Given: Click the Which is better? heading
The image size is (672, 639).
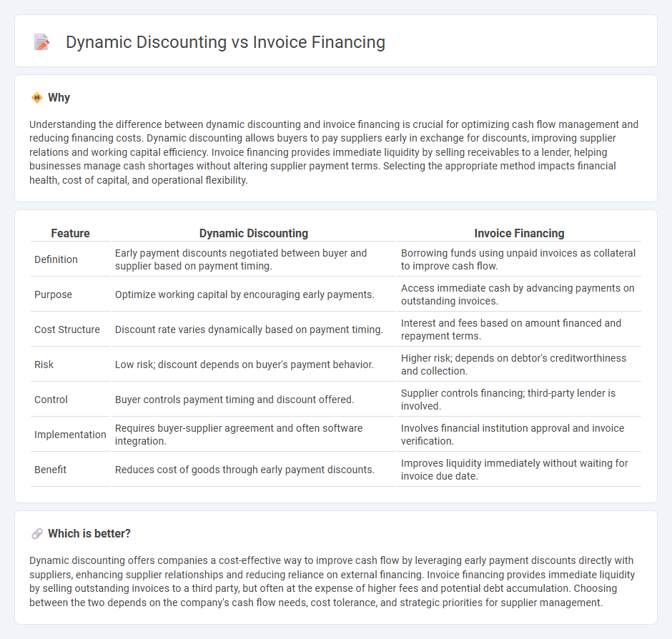Looking at the screenshot, I should (x=89, y=533).
